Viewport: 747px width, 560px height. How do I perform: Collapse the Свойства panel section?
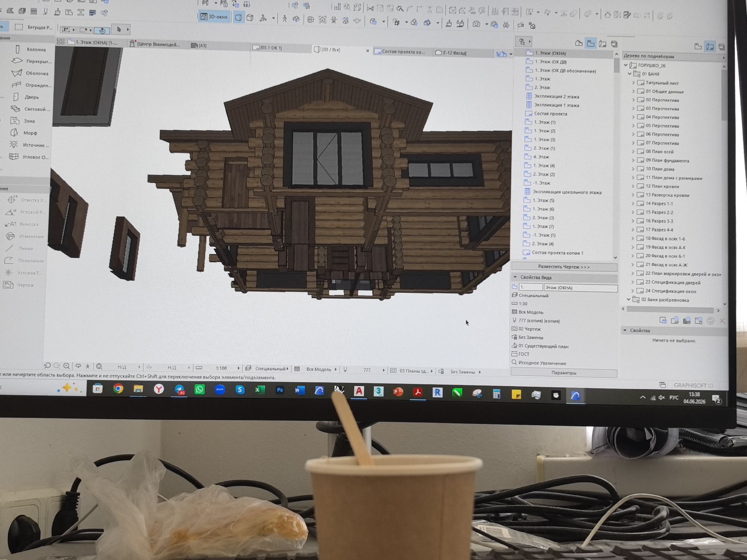[x=625, y=330]
